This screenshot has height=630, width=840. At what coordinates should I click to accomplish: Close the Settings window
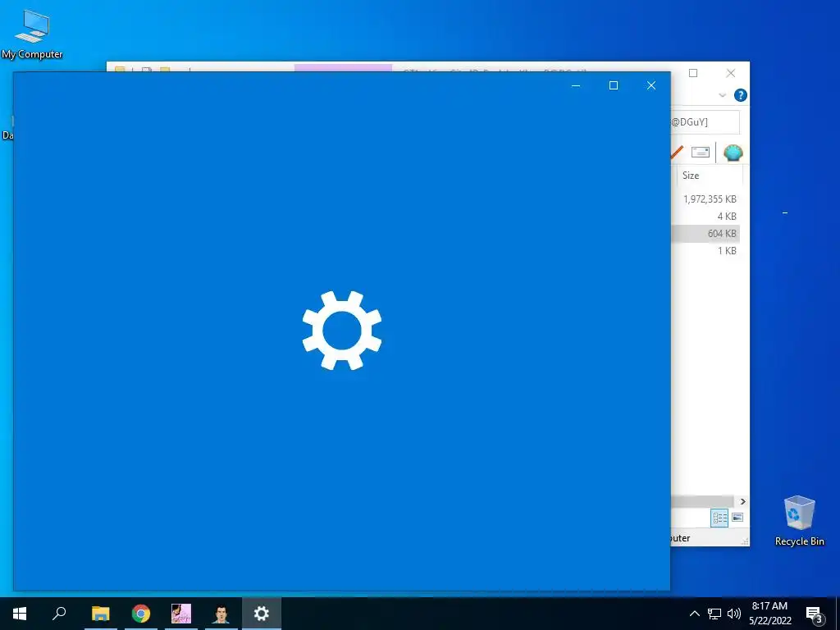pyautogui.click(x=651, y=85)
